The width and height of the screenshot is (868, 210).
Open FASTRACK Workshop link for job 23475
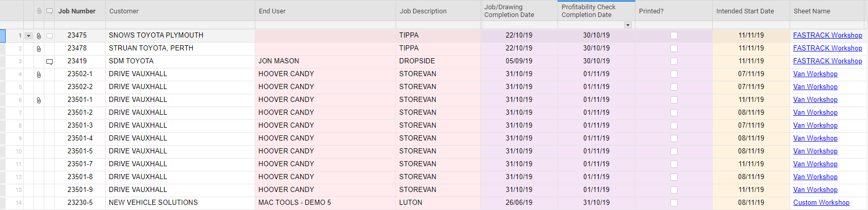(x=827, y=36)
